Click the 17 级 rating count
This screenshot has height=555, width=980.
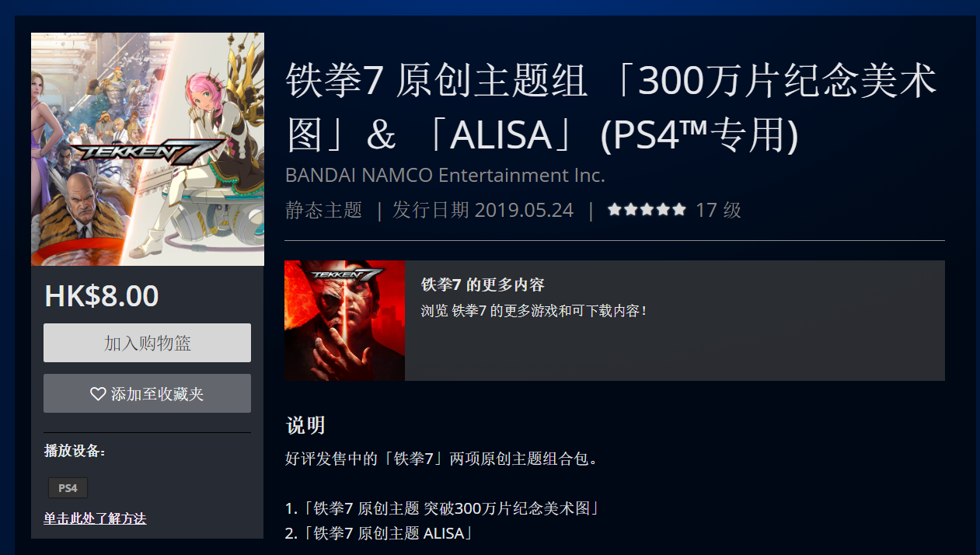718,210
